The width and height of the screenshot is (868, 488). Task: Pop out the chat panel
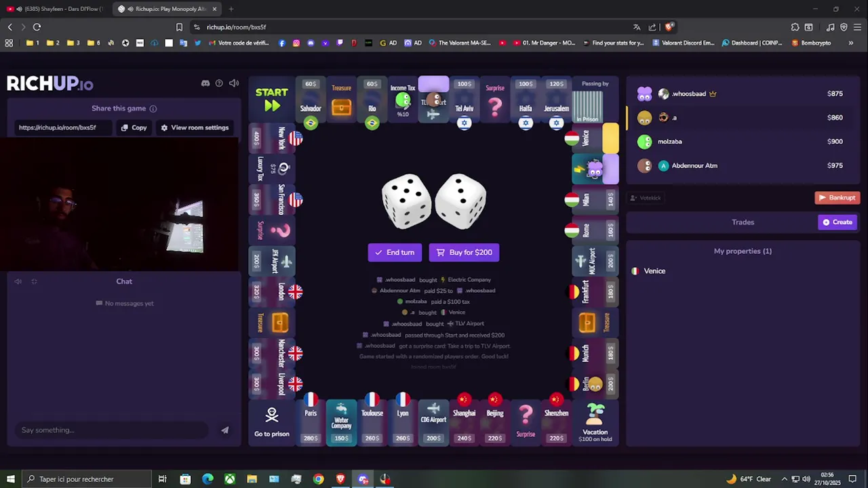pyautogui.click(x=34, y=281)
